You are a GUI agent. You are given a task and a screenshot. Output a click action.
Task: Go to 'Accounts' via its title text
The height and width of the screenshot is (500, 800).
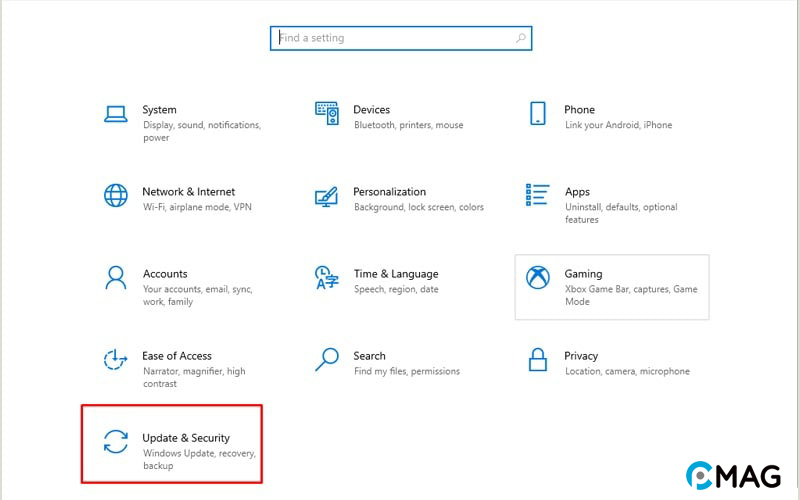pos(165,274)
